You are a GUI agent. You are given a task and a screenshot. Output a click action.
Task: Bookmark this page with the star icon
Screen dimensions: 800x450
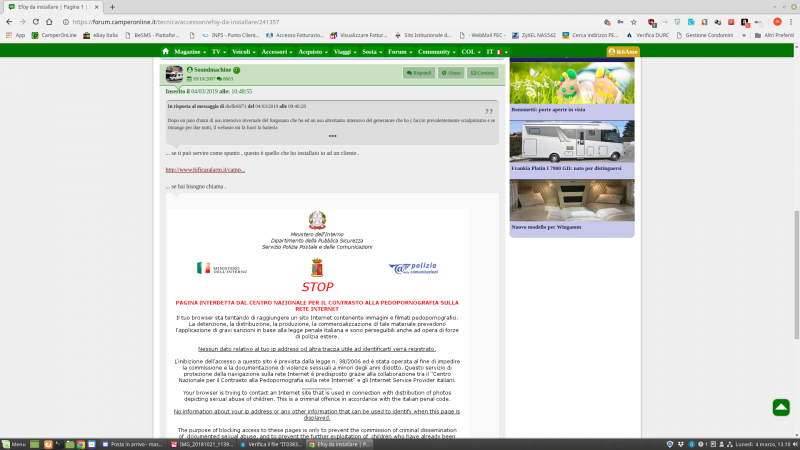point(634,22)
